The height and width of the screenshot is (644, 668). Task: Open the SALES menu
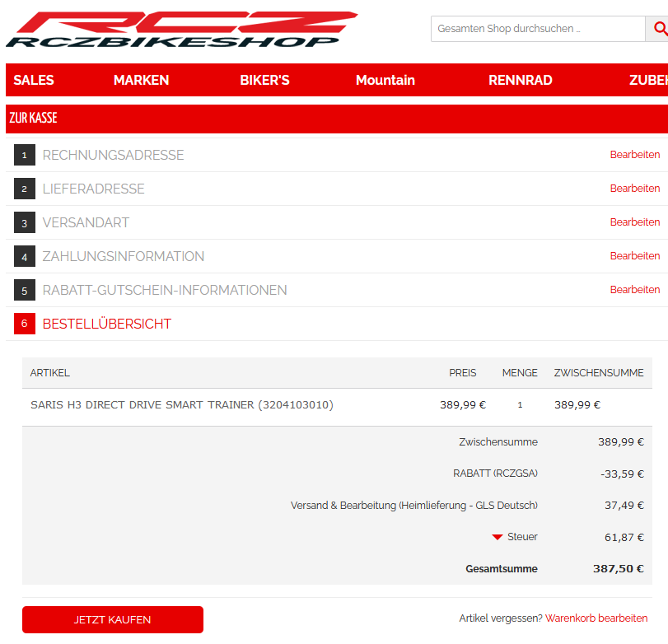34,80
